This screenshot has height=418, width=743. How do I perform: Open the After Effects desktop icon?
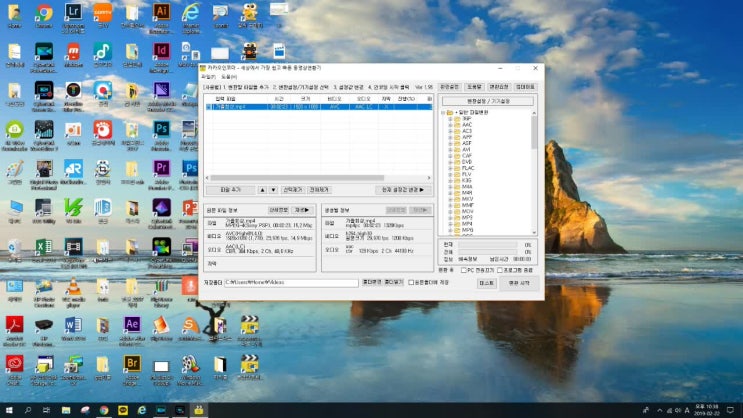point(132,324)
